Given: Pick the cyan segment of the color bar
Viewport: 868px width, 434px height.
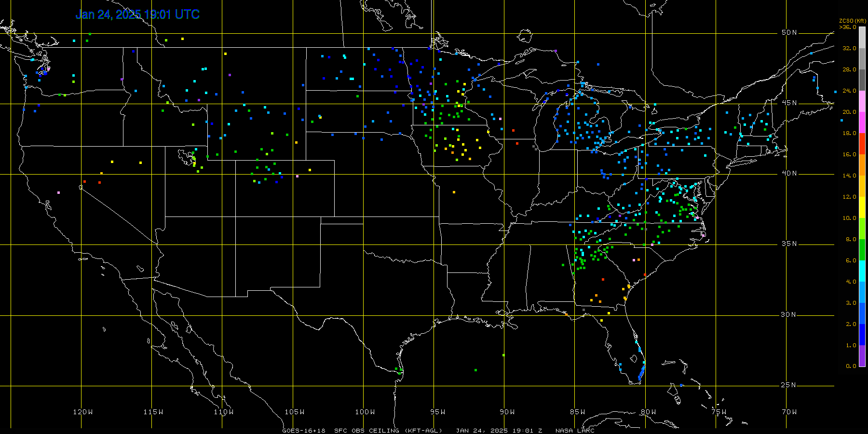Looking at the screenshot, I should click(x=862, y=271).
